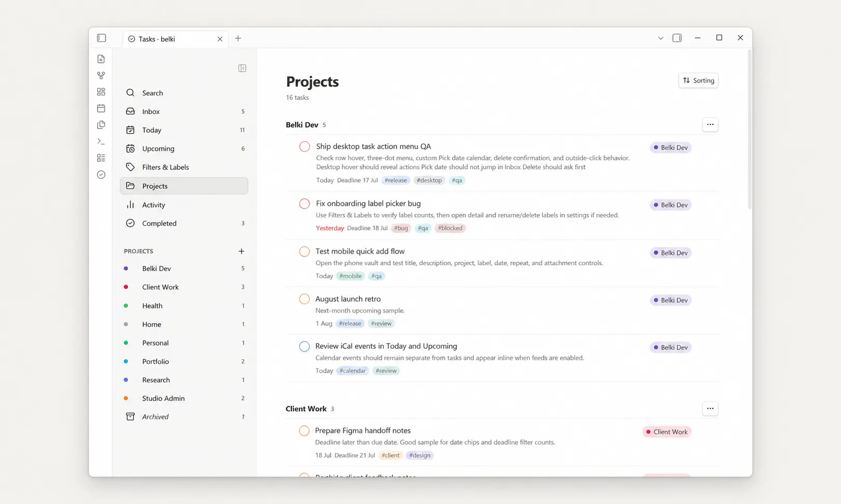841x504 pixels.
Task: Click the #desktop label chip
Action: (x=429, y=181)
